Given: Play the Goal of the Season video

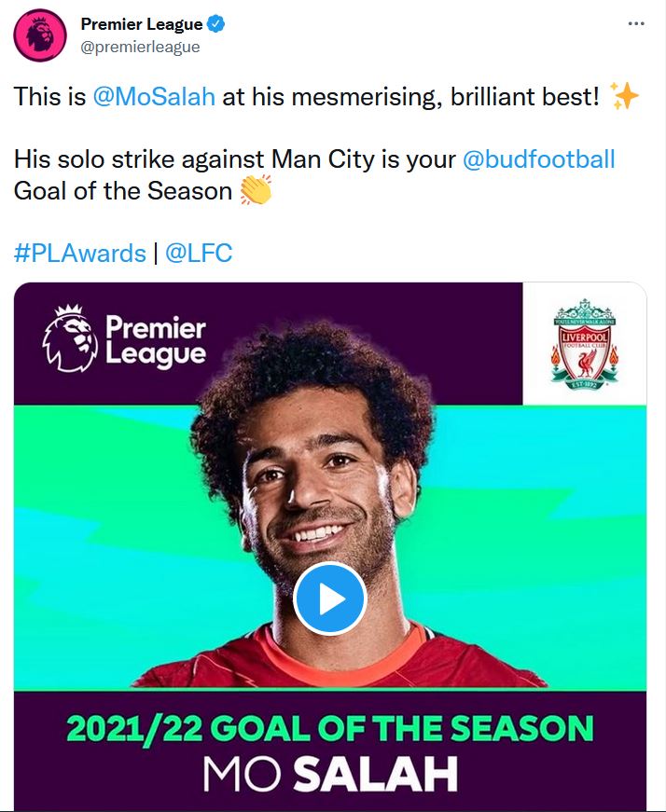Looking at the screenshot, I should [x=329, y=599].
